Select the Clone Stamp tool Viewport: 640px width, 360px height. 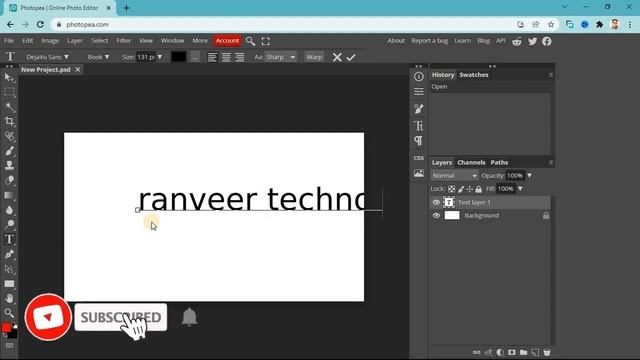[9, 165]
